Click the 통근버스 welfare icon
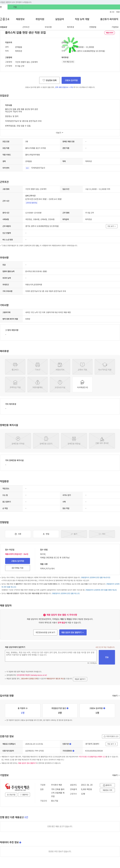Viewport: 120px width, 868px height. coord(15,367)
